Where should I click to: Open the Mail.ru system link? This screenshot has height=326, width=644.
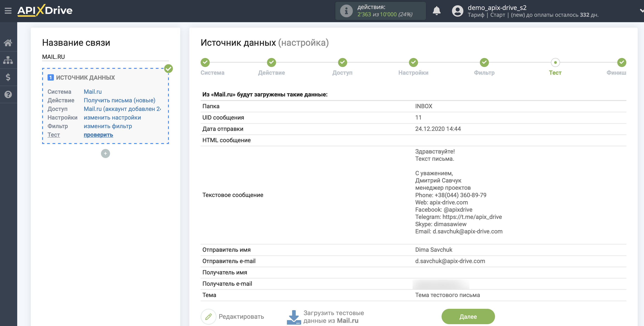point(93,91)
